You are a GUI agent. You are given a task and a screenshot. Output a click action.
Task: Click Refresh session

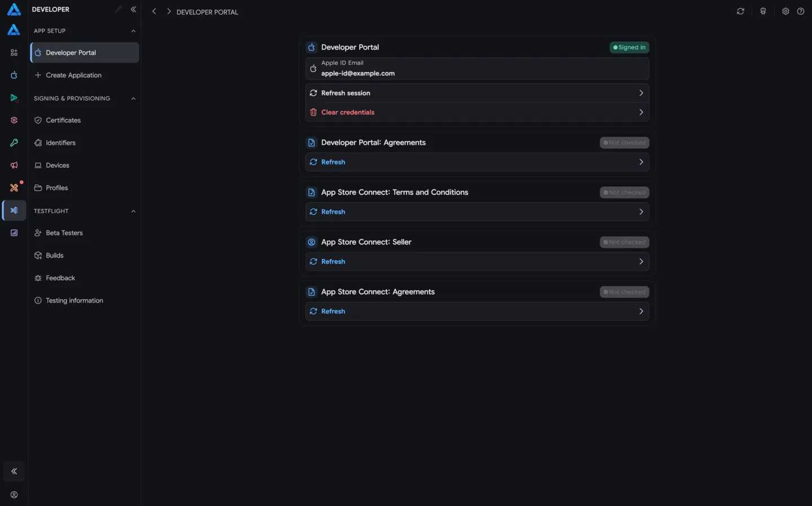click(477, 93)
